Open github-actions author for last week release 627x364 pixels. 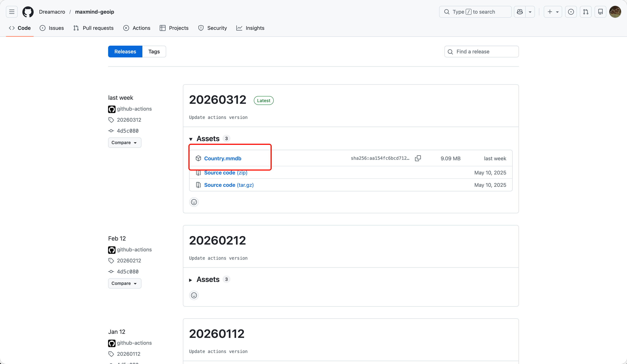point(134,109)
